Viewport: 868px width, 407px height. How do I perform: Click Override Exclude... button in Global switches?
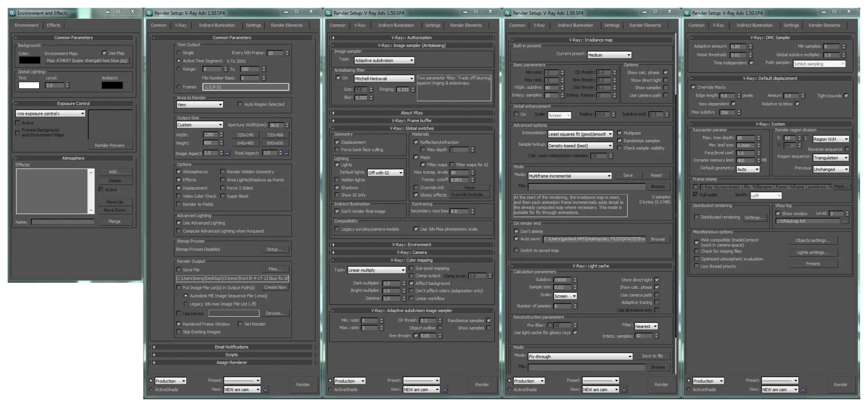469,195
